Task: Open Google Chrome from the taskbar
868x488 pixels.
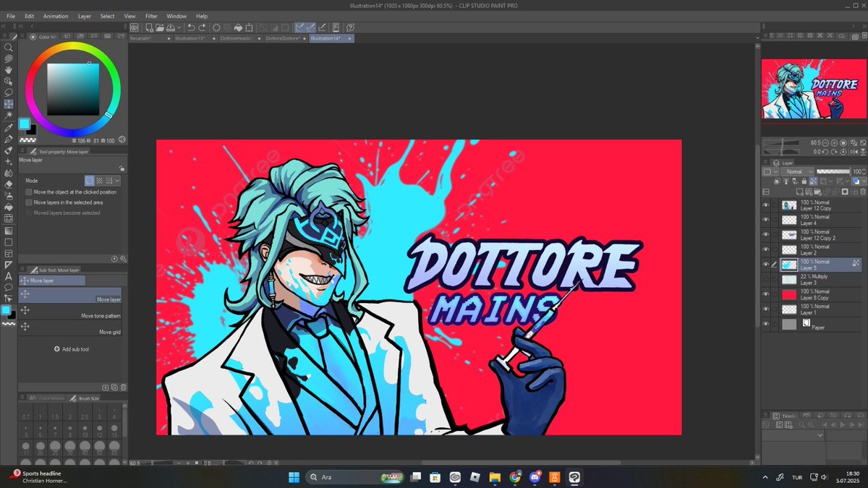Action: coord(514,477)
